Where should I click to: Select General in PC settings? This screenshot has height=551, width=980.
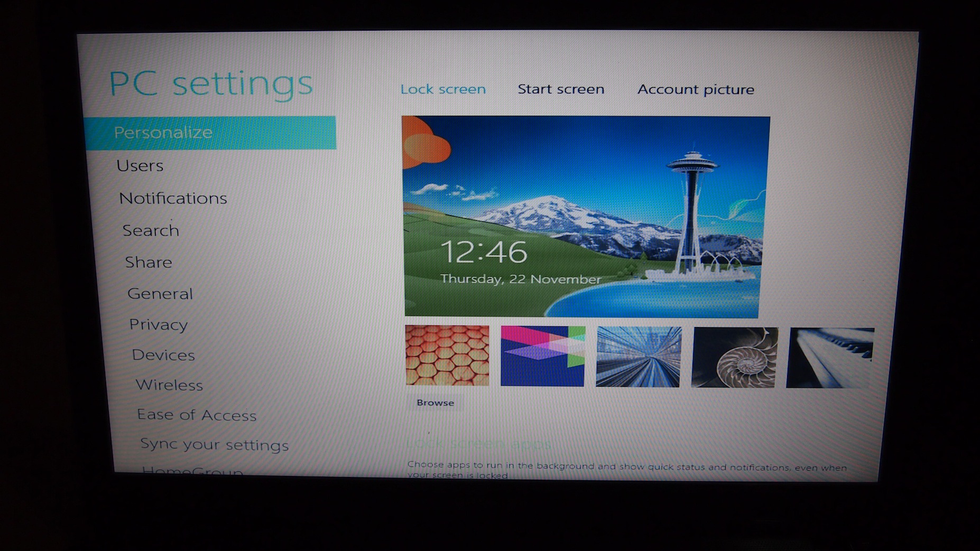click(x=160, y=294)
